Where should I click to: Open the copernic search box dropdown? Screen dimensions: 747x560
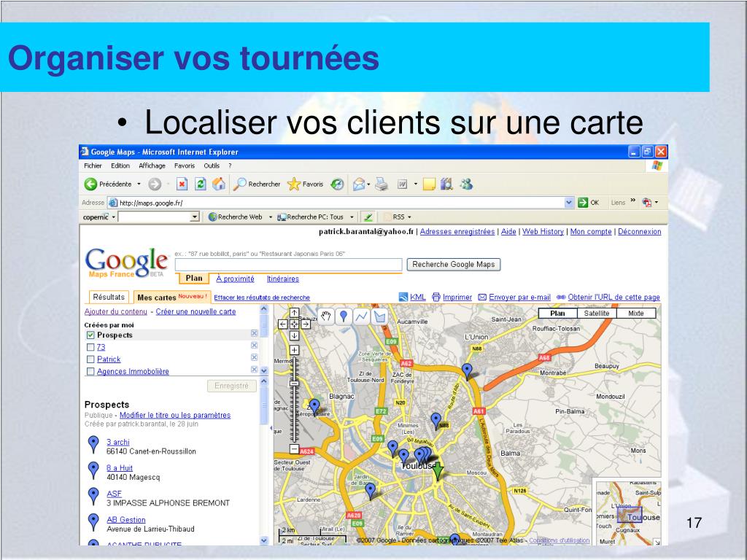pos(194,217)
